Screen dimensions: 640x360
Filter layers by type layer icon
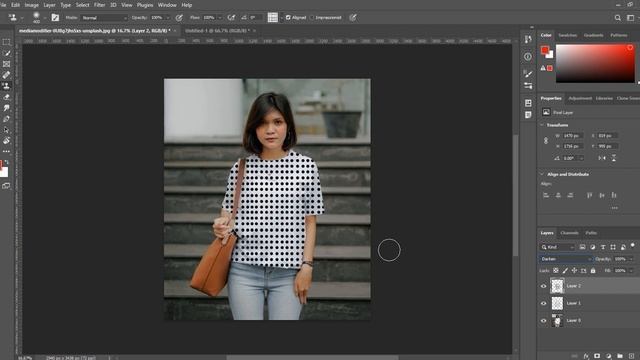pos(603,247)
